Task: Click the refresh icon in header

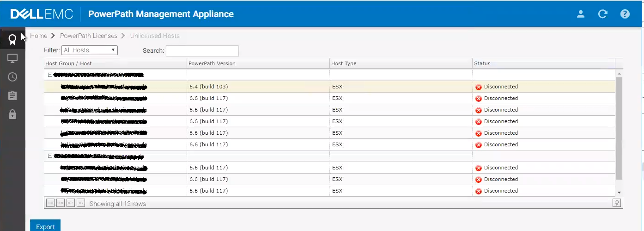Action: [602, 14]
